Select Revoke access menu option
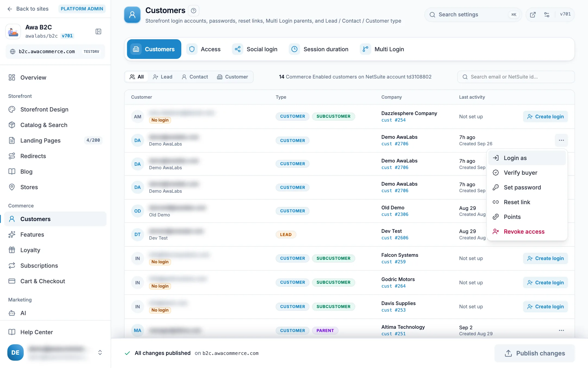Viewport: 588px width, 368px height. (x=527, y=232)
